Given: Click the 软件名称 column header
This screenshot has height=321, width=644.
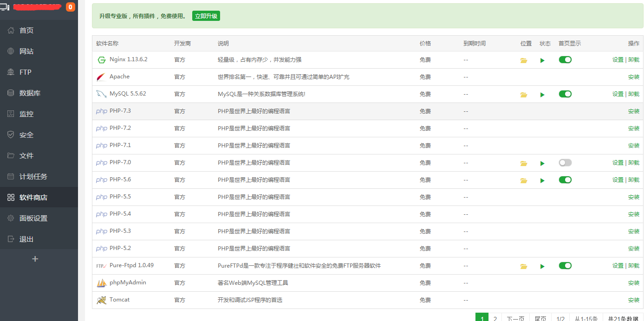Looking at the screenshot, I should pos(107,44).
